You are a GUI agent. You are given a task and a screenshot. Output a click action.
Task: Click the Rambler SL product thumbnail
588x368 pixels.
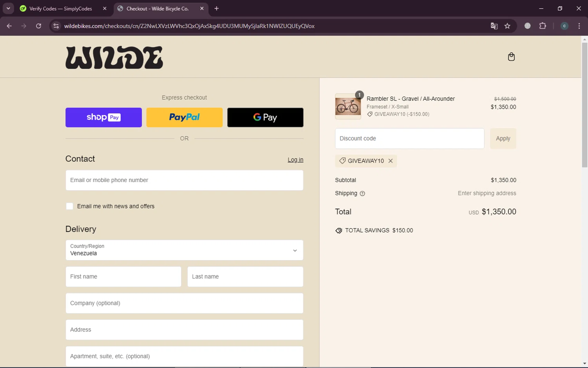point(348,106)
